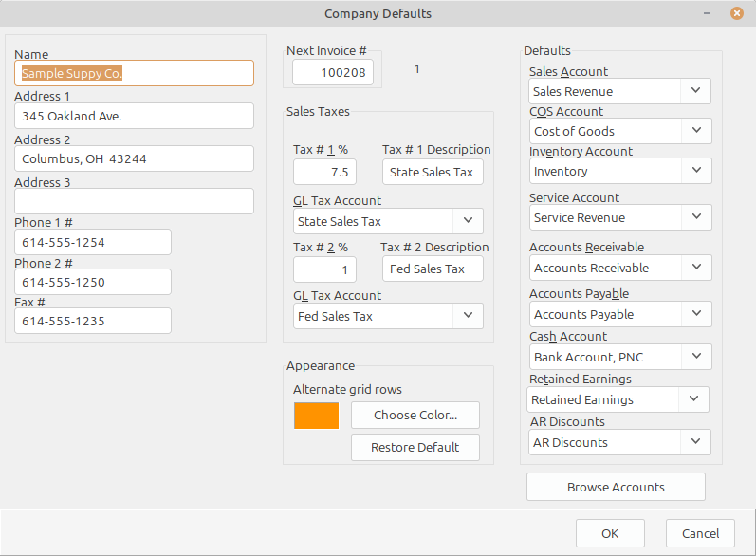Click Choose Color button
Image resolution: width=756 pixels, height=556 pixels.
click(415, 416)
